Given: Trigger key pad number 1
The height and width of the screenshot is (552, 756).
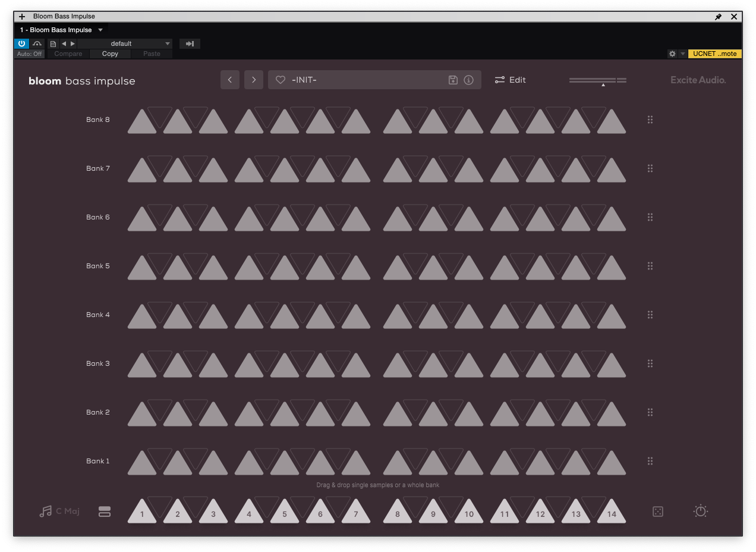Looking at the screenshot, I should tap(142, 513).
